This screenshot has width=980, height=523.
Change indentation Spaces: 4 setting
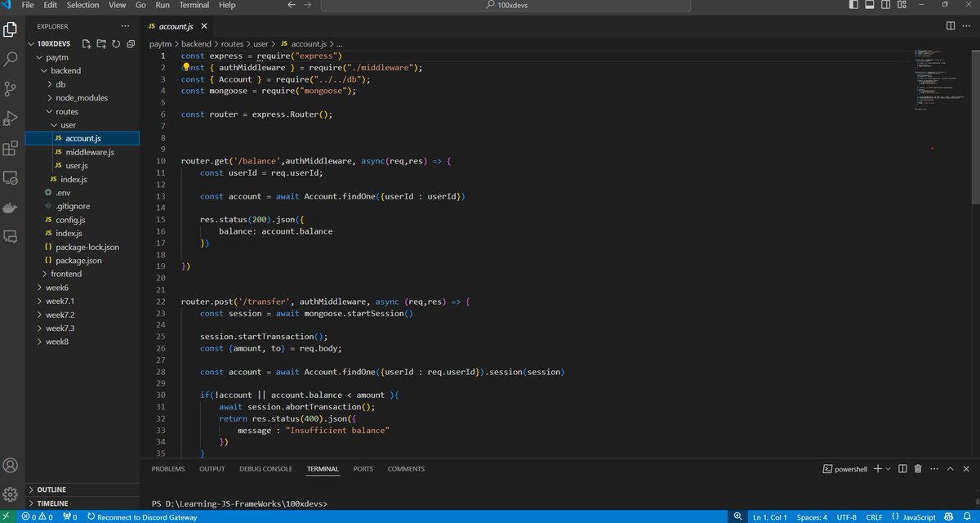coord(812,516)
